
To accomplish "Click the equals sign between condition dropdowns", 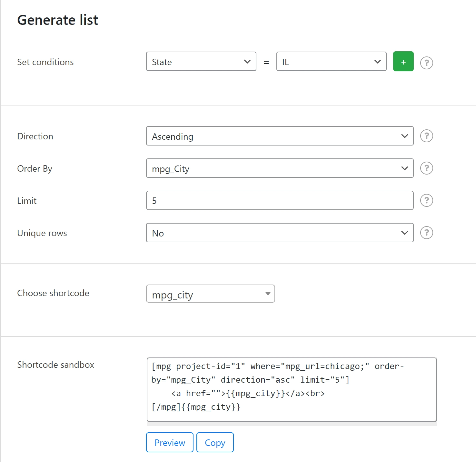I will 266,62.
